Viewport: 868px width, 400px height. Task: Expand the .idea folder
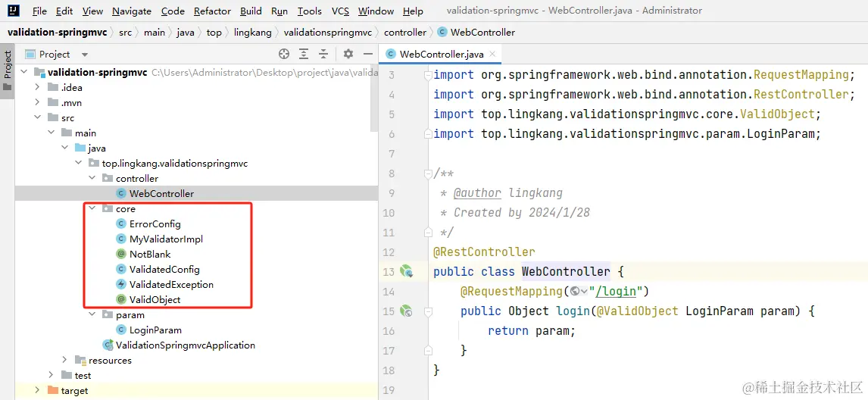tap(37, 87)
